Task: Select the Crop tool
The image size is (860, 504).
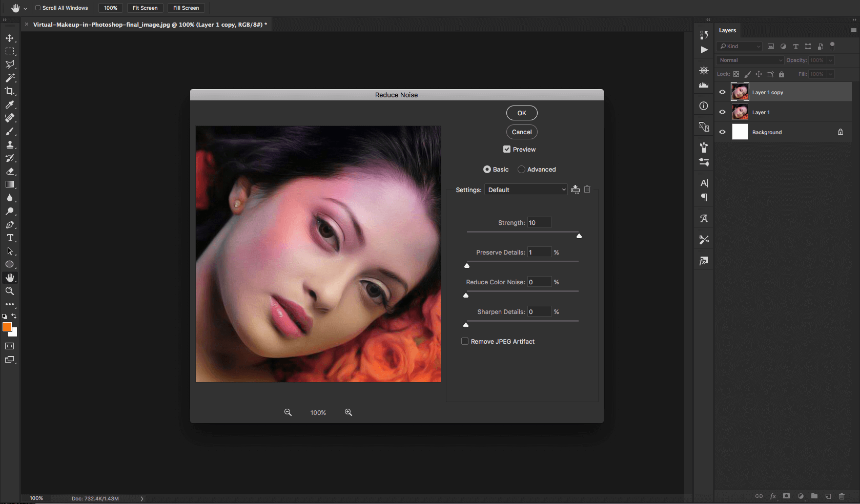Action: [10, 91]
